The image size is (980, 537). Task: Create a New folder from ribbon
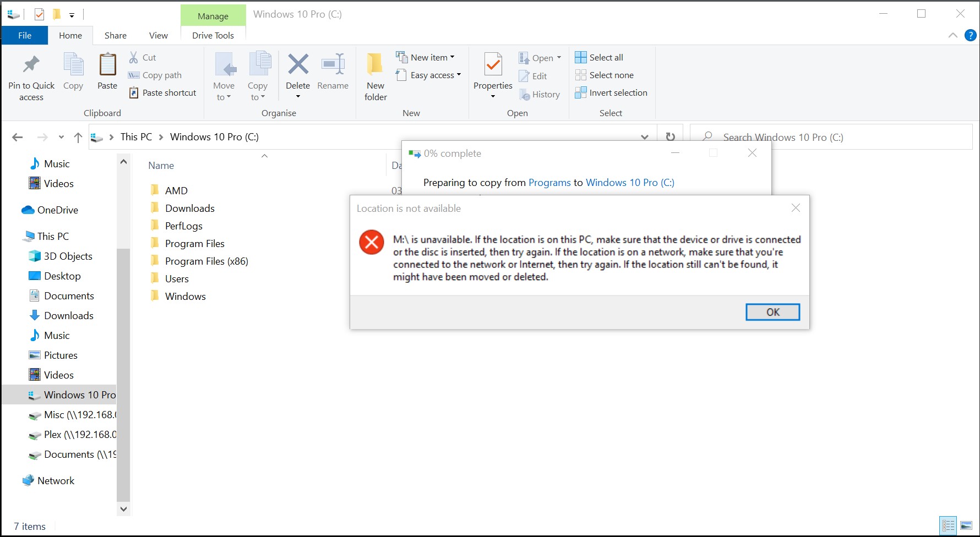375,77
